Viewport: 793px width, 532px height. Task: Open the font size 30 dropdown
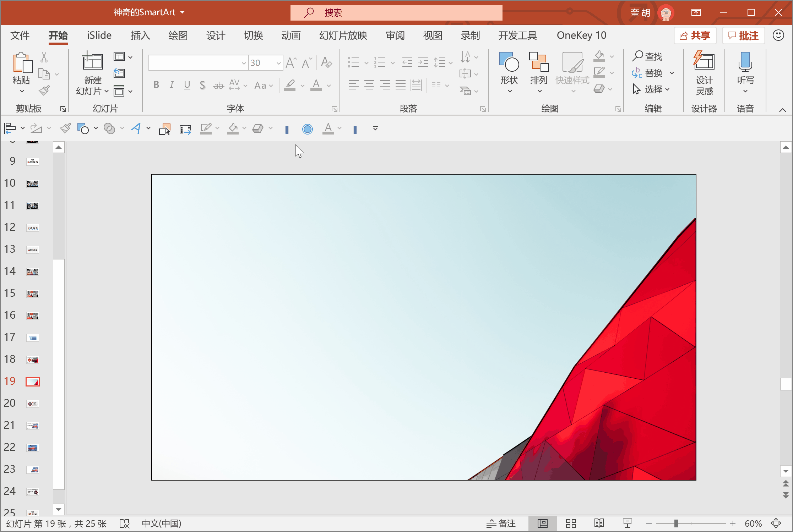(x=279, y=63)
